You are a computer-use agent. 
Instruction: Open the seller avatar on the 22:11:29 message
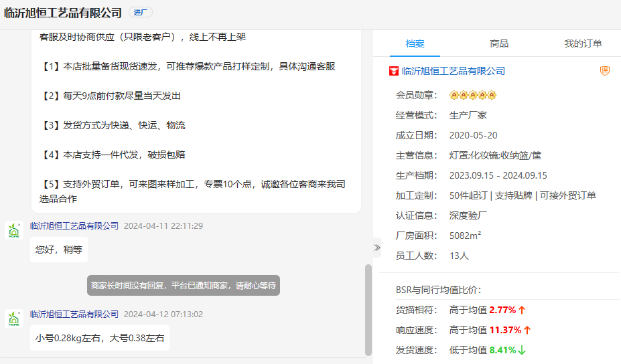(x=14, y=230)
